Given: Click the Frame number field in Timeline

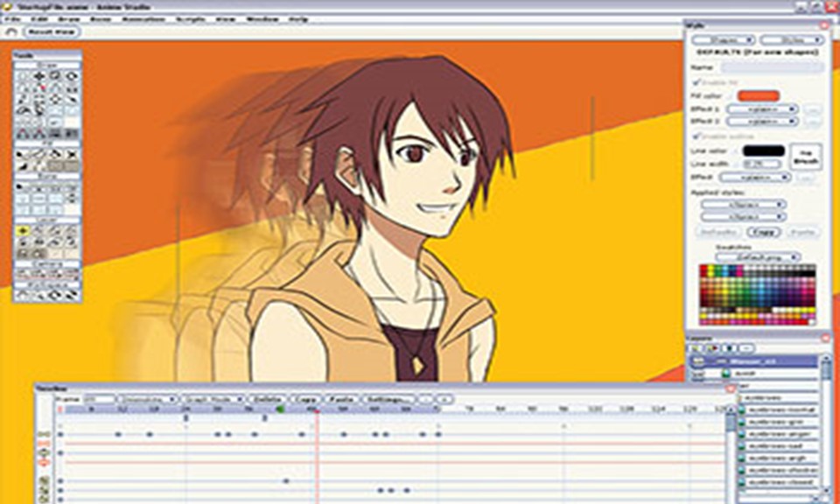Looking at the screenshot, I should point(99,400).
